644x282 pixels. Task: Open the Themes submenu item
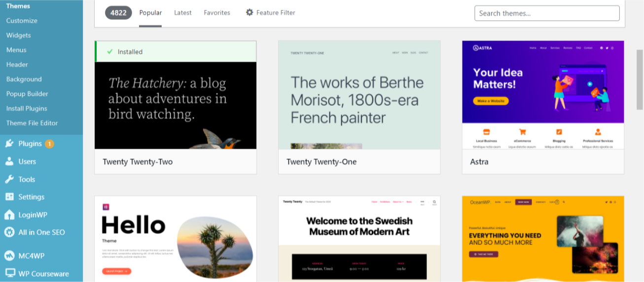pos(18,6)
